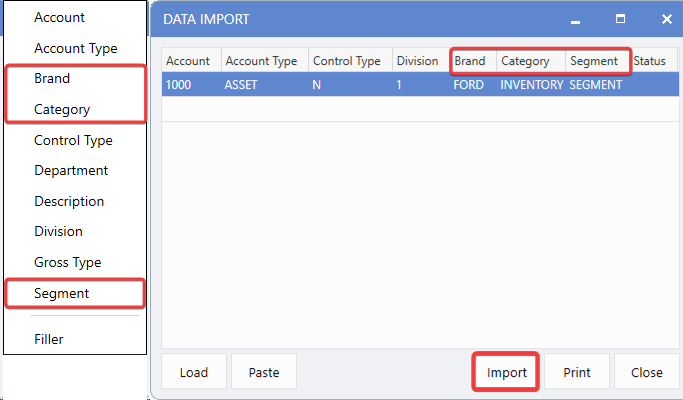Minimize the Data Import window
Screen dimensions: 683x400
[575, 19]
